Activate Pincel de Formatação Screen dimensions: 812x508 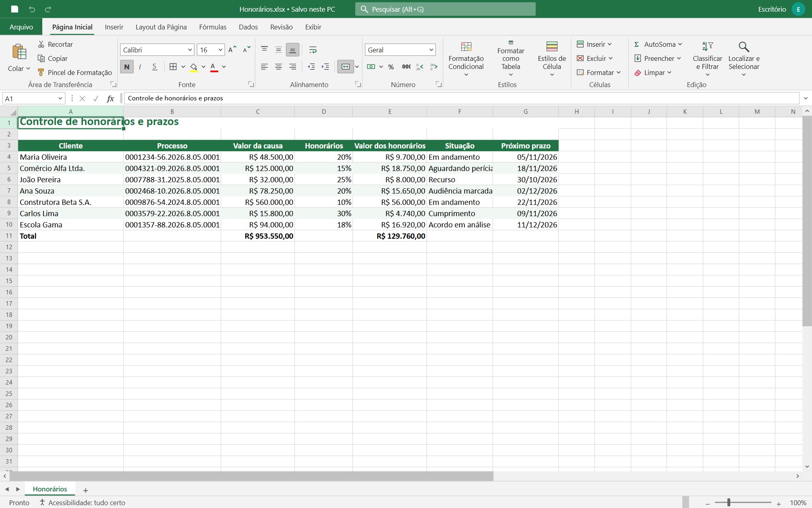tap(75, 73)
